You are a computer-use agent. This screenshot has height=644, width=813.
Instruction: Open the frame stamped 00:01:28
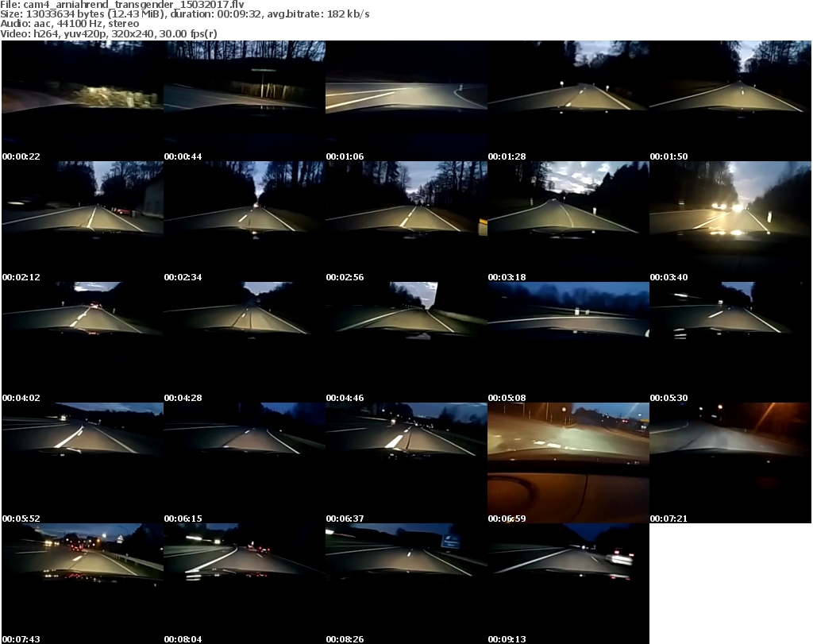tap(568, 101)
